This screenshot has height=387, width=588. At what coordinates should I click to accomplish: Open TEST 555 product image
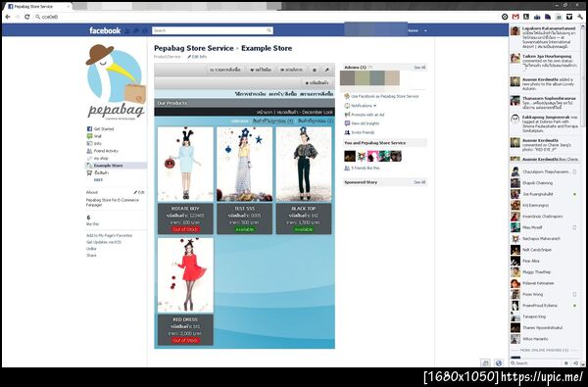[244, 165]
